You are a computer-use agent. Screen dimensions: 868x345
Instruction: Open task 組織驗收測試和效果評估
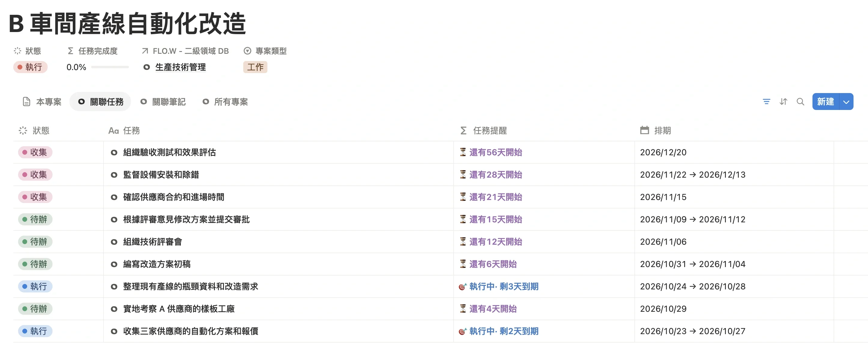coord(170,153)
